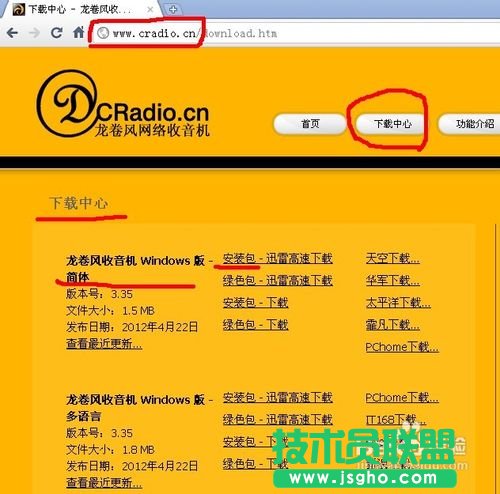Click 版本号: 3.35 under 简体 version

[99, 294]
